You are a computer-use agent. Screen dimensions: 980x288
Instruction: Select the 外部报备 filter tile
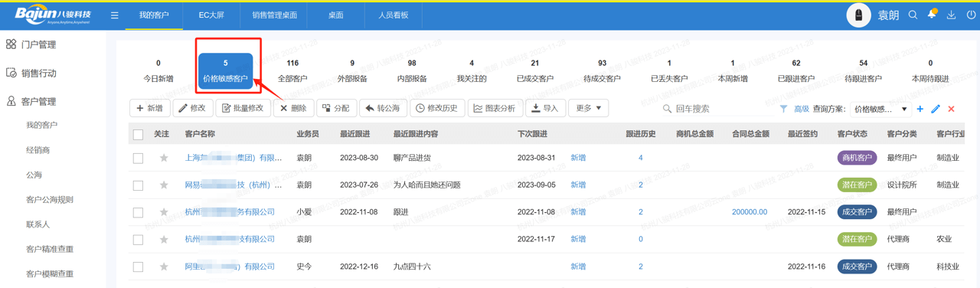click(352, 71)
